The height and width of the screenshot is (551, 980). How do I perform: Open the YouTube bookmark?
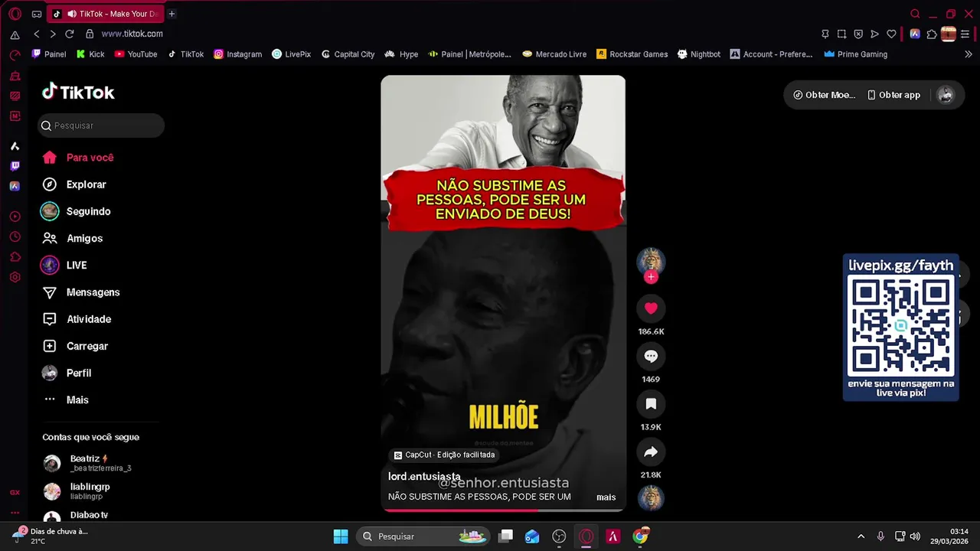136,54
